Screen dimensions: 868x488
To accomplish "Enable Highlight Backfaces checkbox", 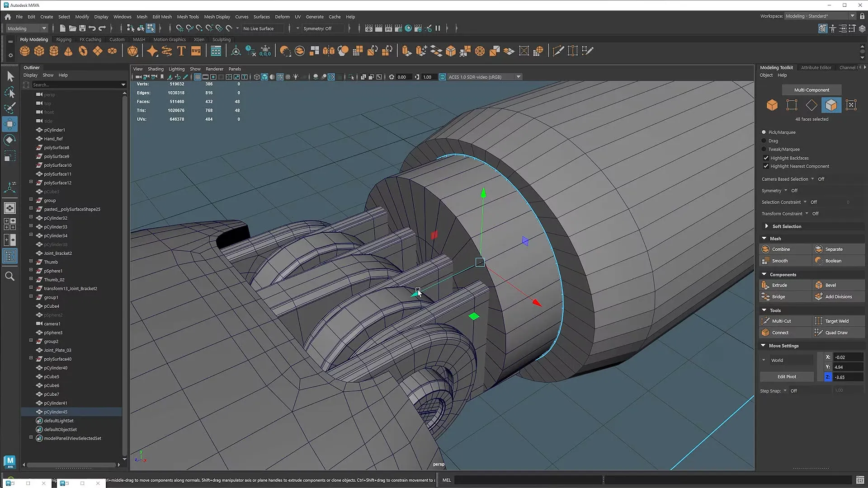I will click(766, 158).
